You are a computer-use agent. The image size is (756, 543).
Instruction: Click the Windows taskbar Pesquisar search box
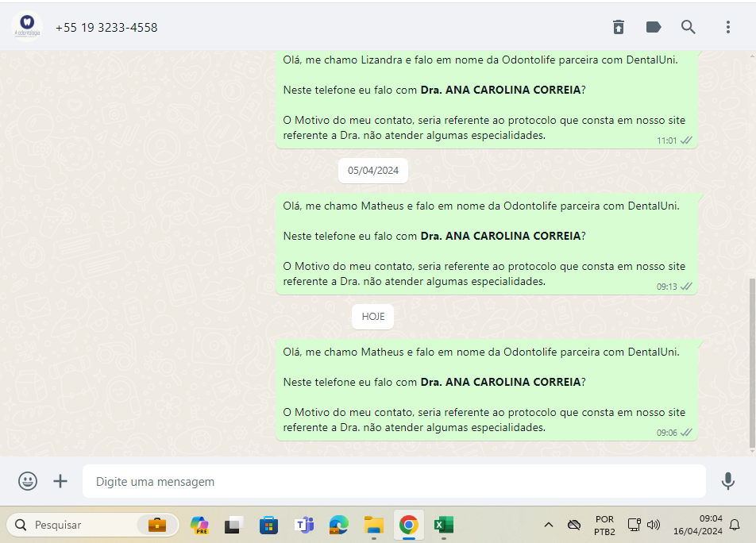coord(93,525)
